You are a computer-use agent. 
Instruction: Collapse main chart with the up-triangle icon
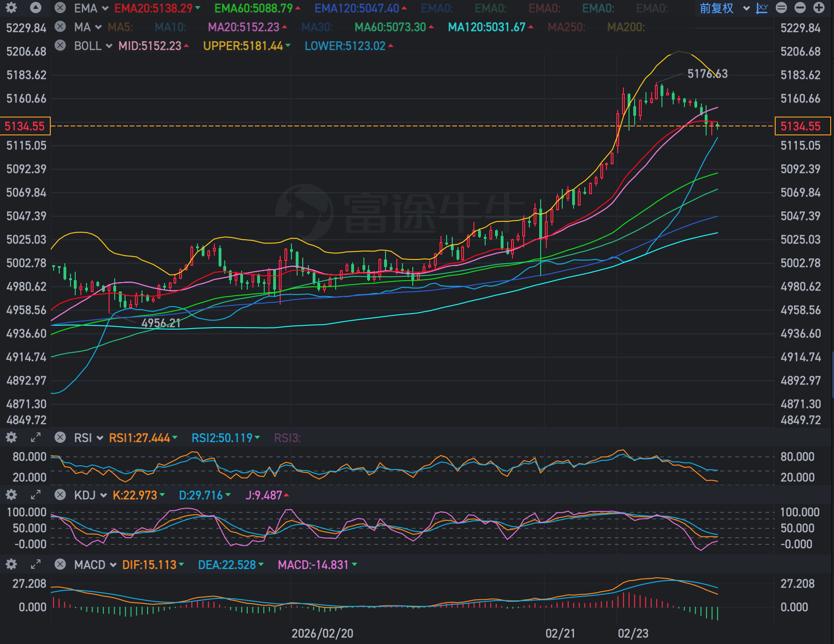(x=36, y=8)
